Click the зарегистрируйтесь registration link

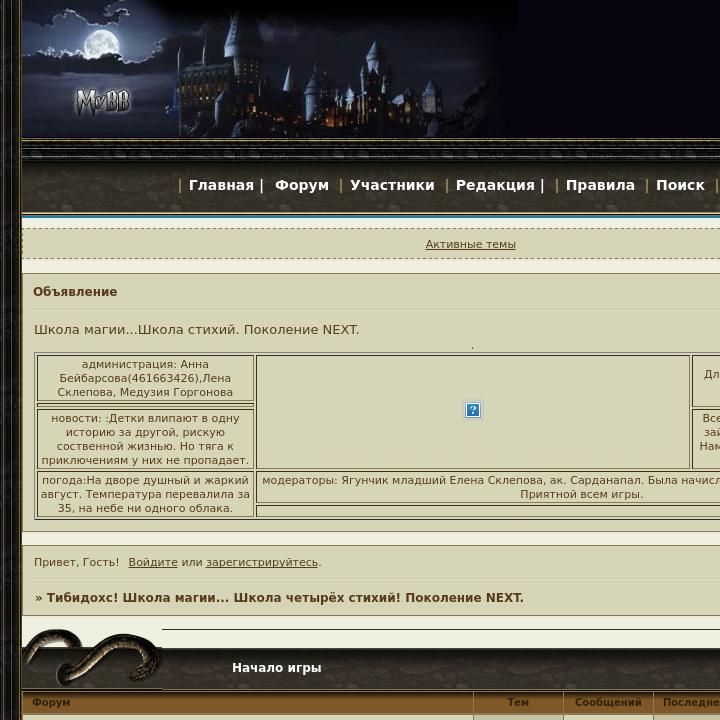[262, 562]
